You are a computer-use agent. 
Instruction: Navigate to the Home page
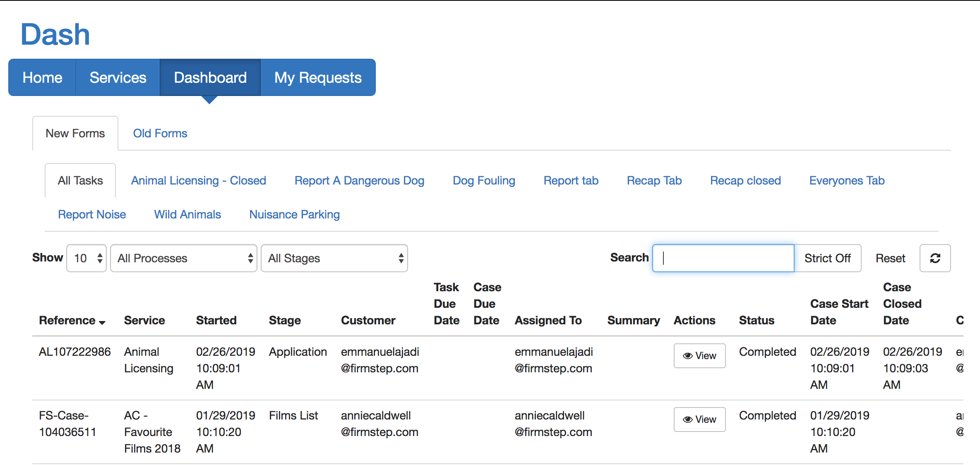(x=42, y=77)
